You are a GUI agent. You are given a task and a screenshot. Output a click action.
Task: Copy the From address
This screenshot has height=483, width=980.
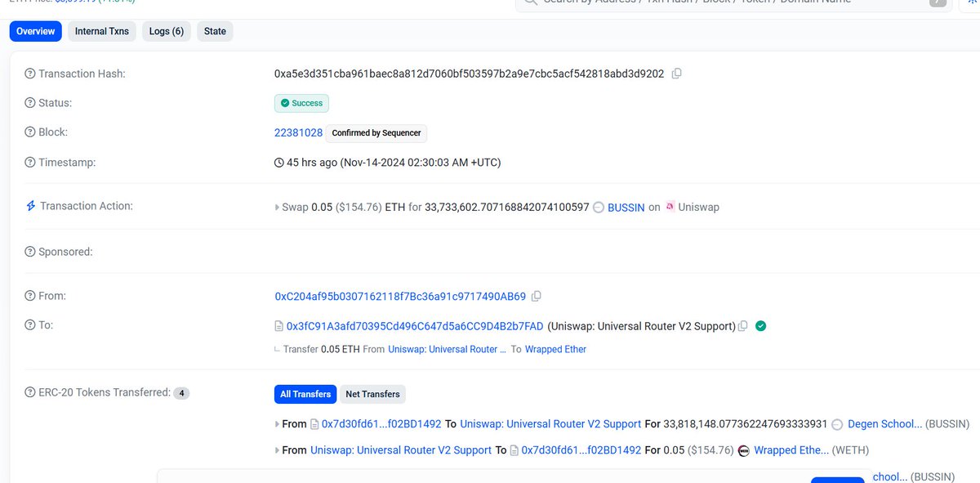[537, 296]
